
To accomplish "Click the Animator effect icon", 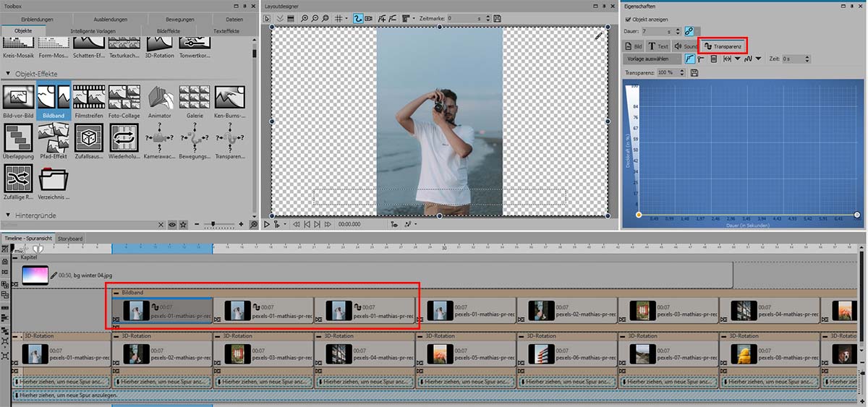I will pos(159,98).
